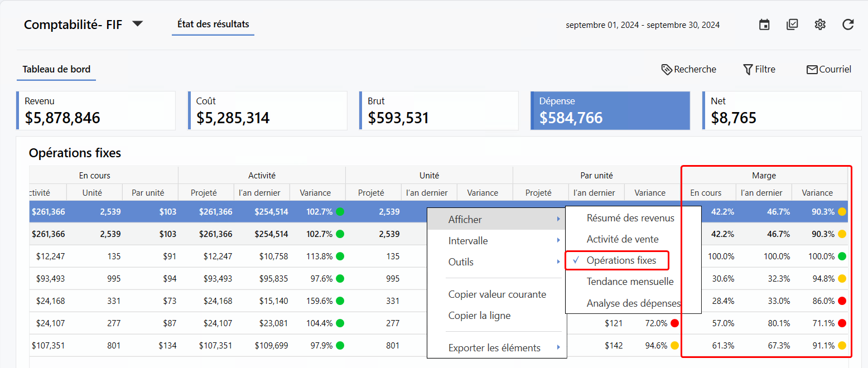
Task: Open the calendar date picker icon
Action: [x=764, y=25]
